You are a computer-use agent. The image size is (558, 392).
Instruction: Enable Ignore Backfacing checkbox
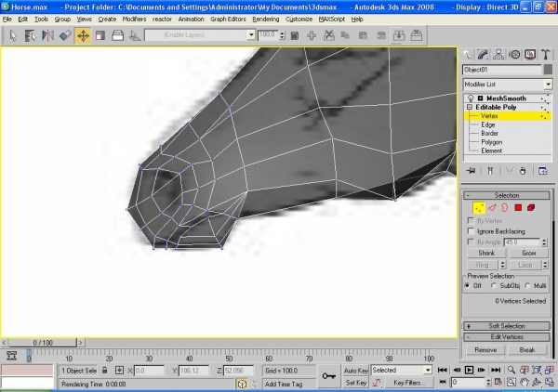coord(471,231)
